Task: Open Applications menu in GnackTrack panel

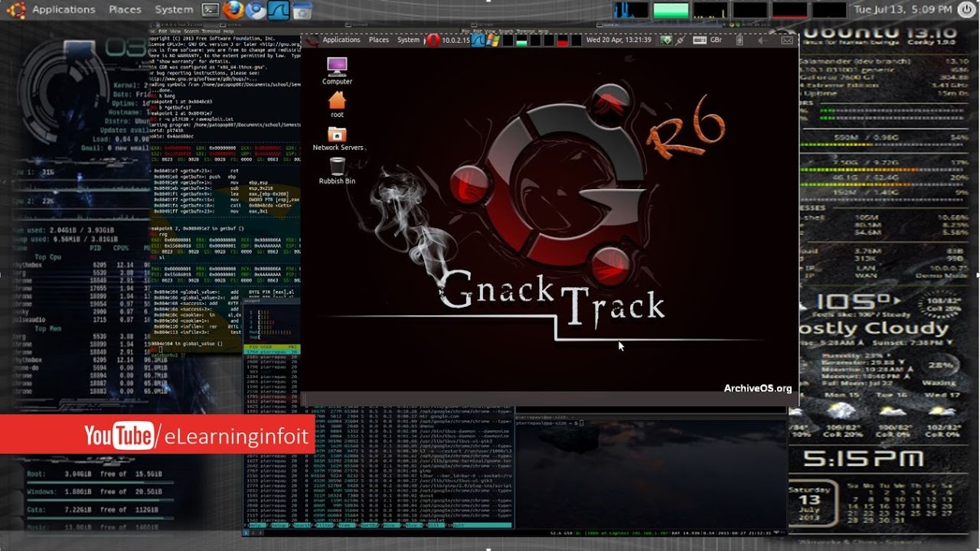Action: coord(341,40)
